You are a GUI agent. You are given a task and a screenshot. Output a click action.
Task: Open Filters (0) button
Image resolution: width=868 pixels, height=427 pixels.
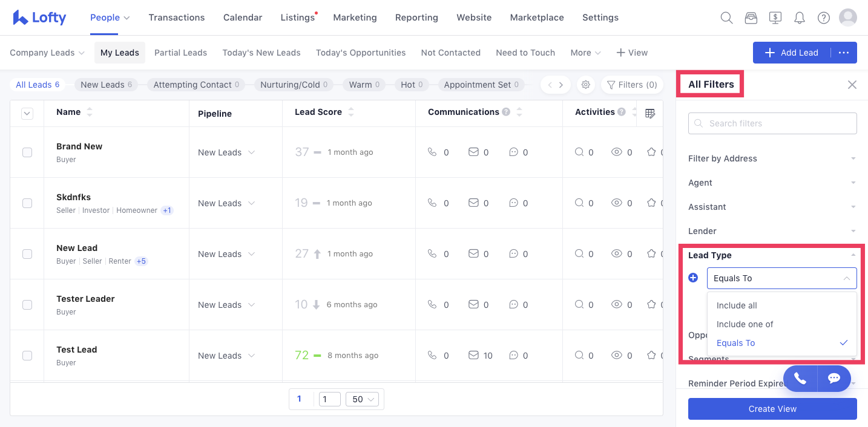point(631,85)
